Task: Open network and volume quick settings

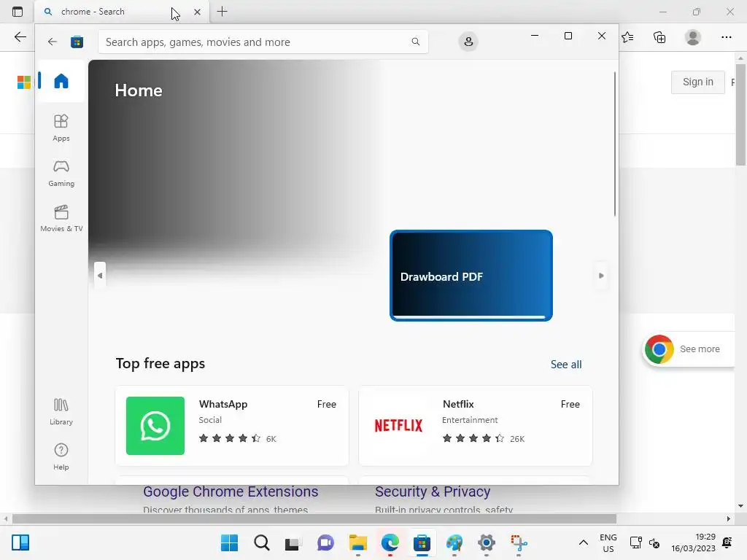Action: (645, 542)
